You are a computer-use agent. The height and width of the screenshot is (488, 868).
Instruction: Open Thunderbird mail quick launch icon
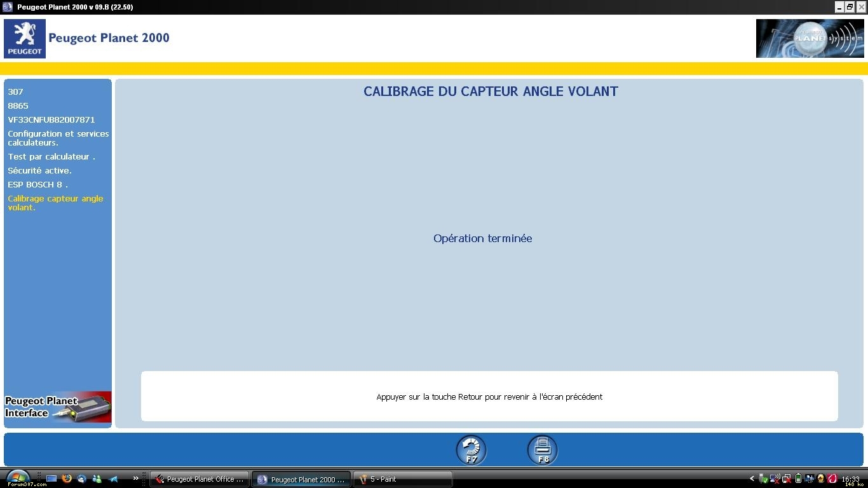pyautogui.click(x=81, y=479)
